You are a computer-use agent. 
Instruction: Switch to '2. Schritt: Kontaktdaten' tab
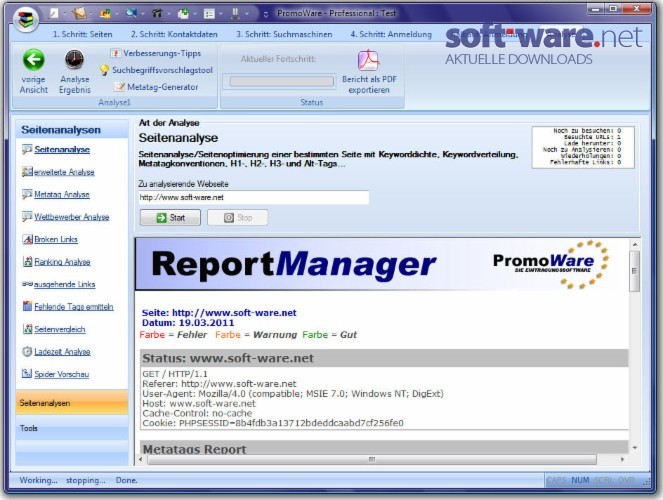(174, 34)
